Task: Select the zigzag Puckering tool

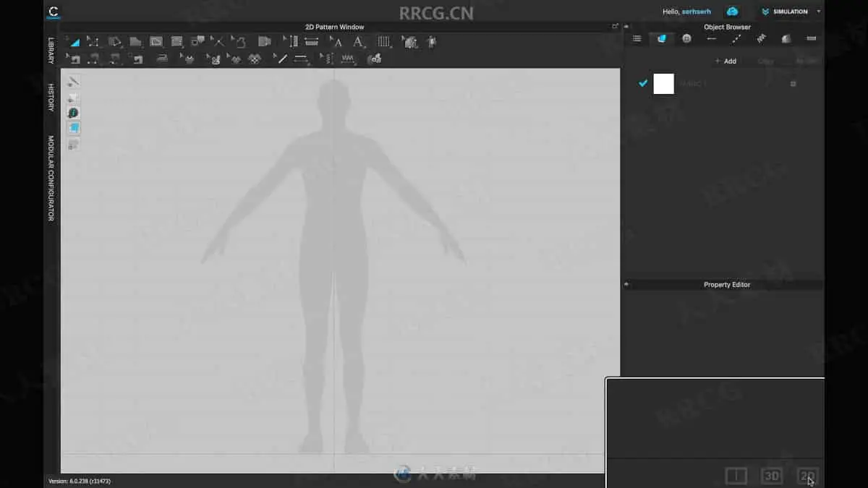Action: click(348, 59)
